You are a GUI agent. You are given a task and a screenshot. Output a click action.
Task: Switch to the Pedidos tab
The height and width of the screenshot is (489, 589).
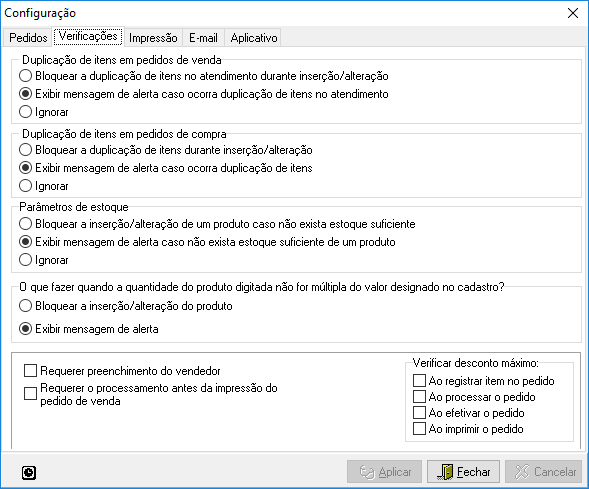pyautogui.click(x=28, y=38)
